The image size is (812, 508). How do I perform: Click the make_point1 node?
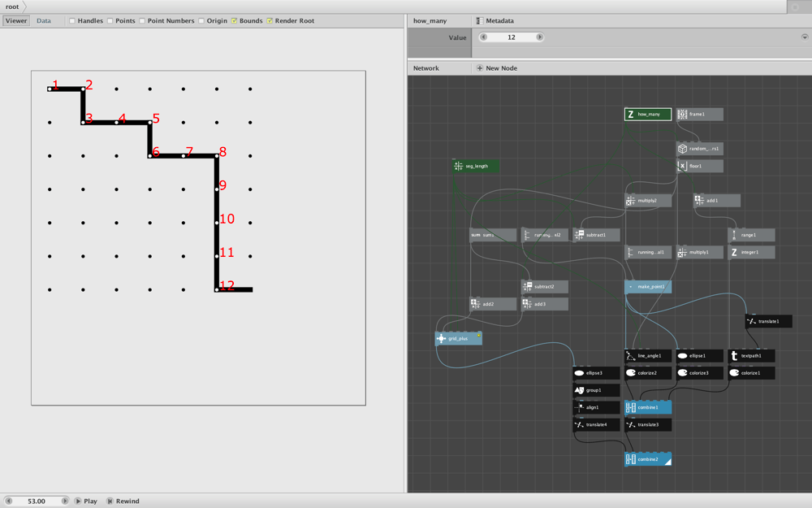coord(648,287)
